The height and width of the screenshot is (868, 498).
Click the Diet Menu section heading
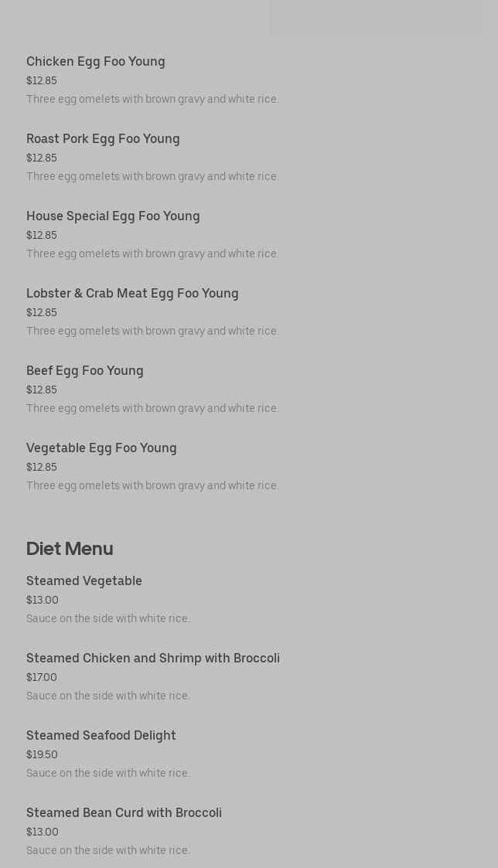pos(70,549)
